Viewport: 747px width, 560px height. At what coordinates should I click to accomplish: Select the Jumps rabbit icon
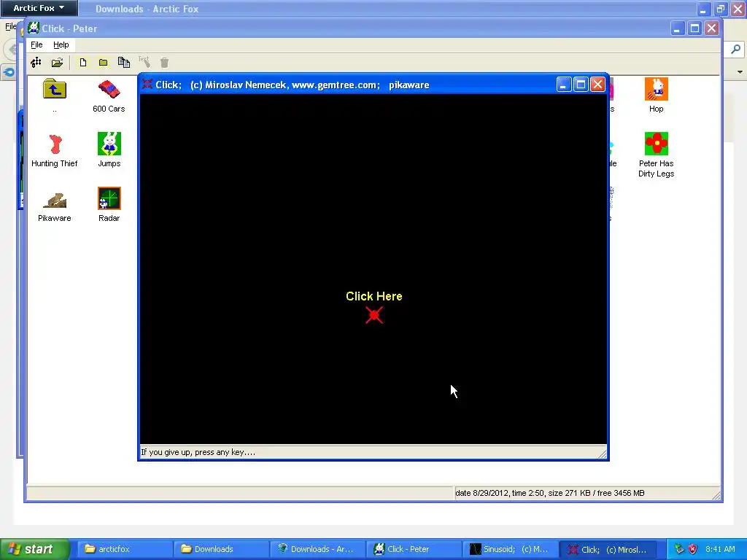pos(109,150)
